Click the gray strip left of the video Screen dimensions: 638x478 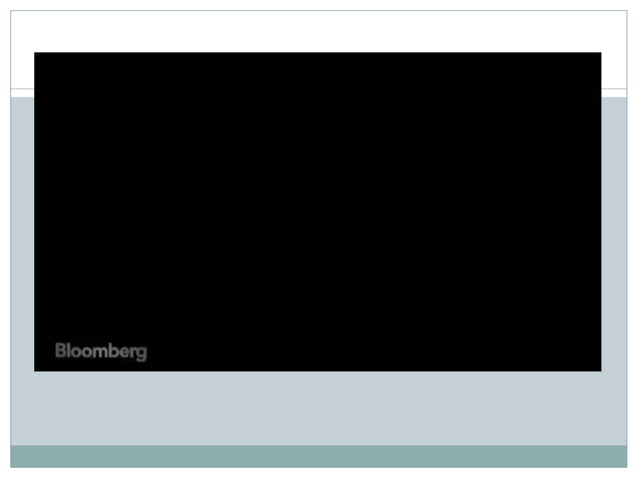point(22,234)
